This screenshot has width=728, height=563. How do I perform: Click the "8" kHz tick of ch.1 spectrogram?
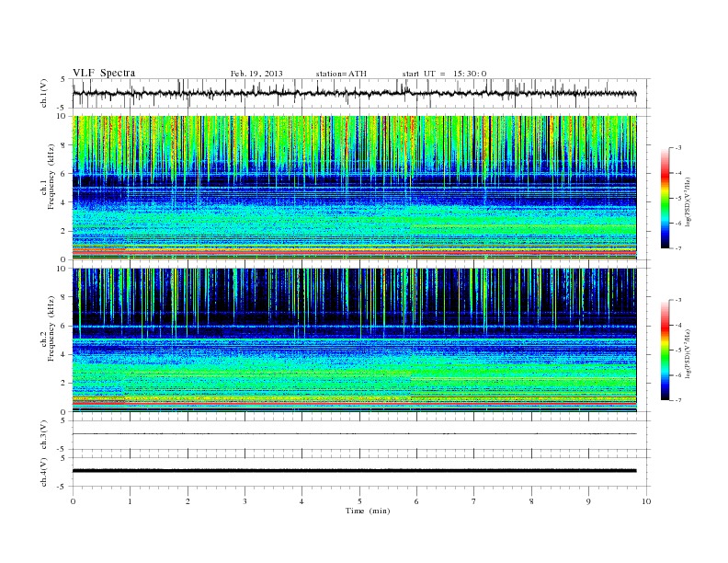63,145
